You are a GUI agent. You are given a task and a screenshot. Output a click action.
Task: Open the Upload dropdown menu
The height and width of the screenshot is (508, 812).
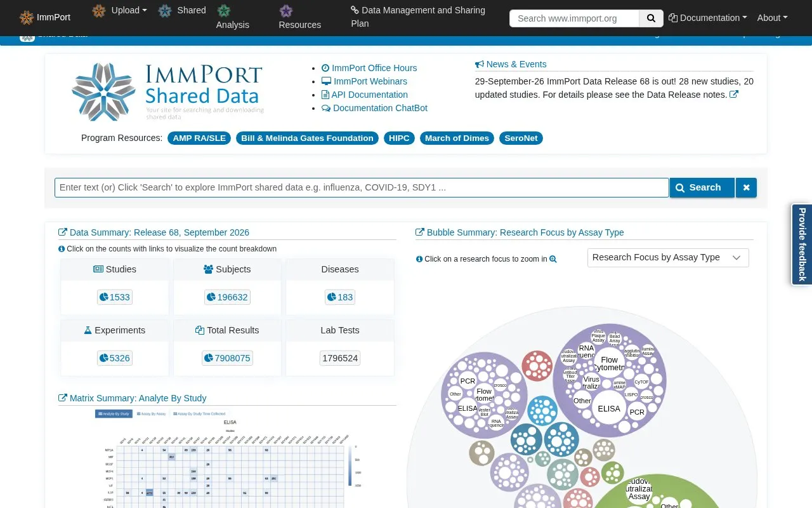click(x=120, y=10)
